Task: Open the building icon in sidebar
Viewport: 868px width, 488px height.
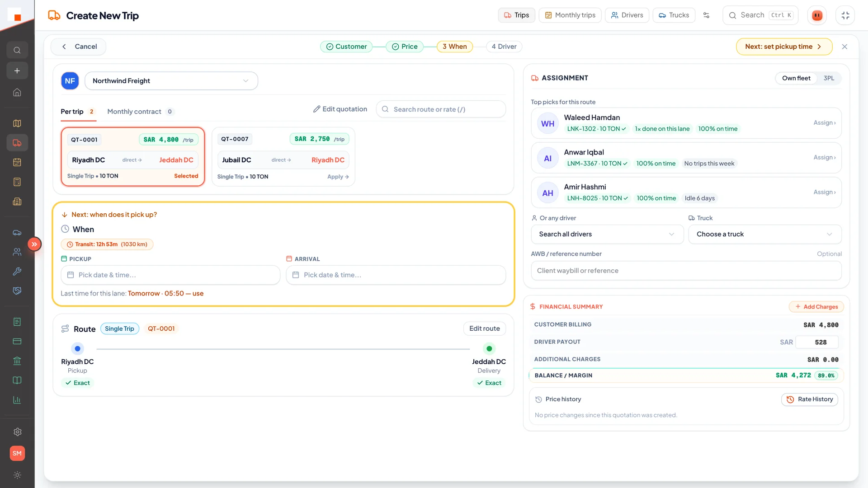Action: (17, 202)
